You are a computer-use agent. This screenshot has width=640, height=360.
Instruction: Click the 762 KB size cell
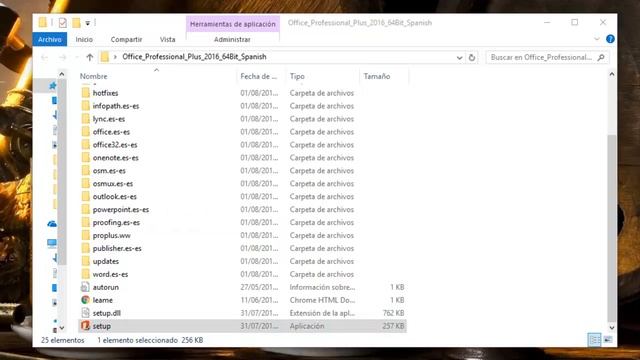[x=393, y=313]
